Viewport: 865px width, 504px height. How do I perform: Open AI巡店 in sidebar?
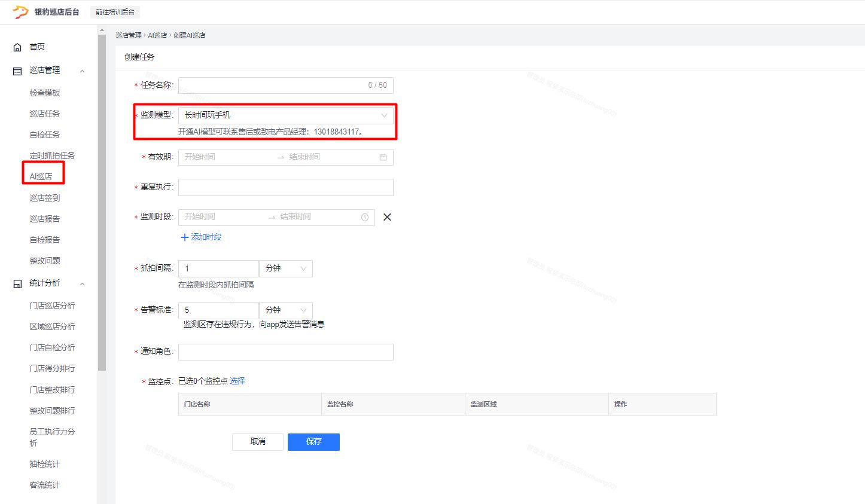pyautogui.click(x=41, y=176)
